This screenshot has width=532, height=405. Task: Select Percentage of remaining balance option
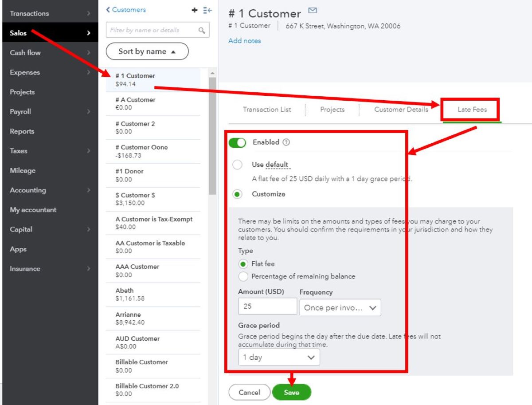click(x=243, y=276)
